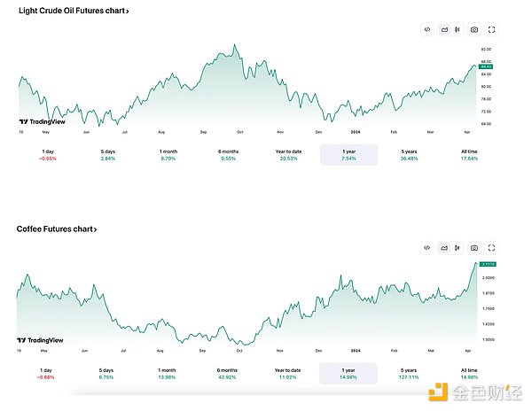Take a snapshot of the Coffee Futures chart
The width and height of the screenshot is (532, 411).
point(474,247)
